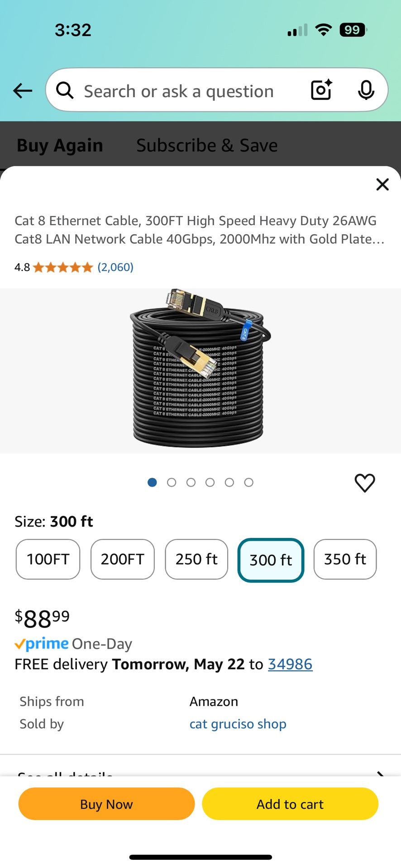
Task: Tap the search magnifier icon
Action: pos(65,90)
